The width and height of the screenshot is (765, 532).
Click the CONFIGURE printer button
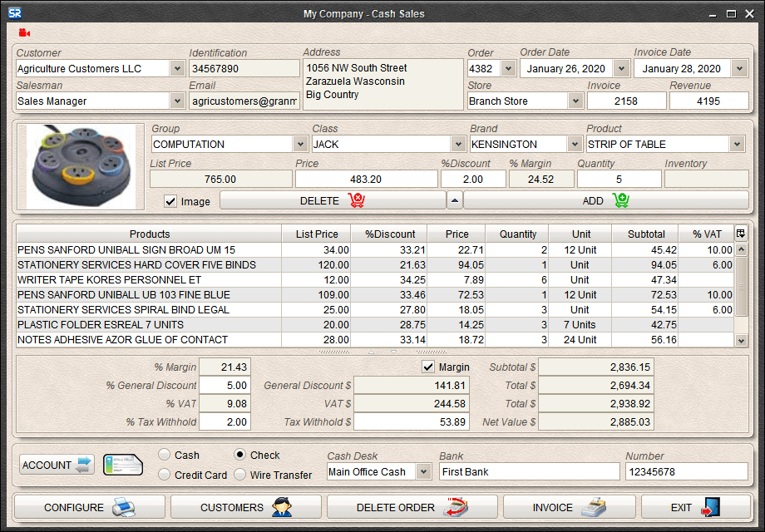pyautogui.click(x=90, y=507)
